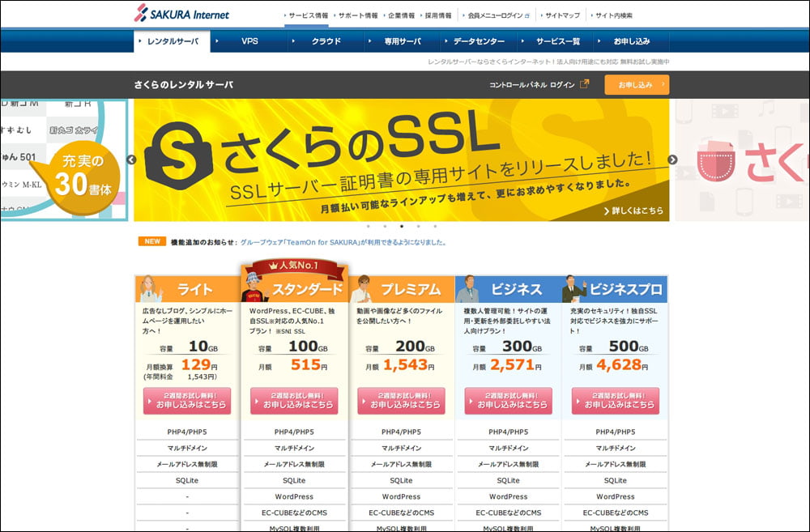Viewport: 810px width, 532px height.
Task: Open the サイト内検索 link
Action: point(614,15)
